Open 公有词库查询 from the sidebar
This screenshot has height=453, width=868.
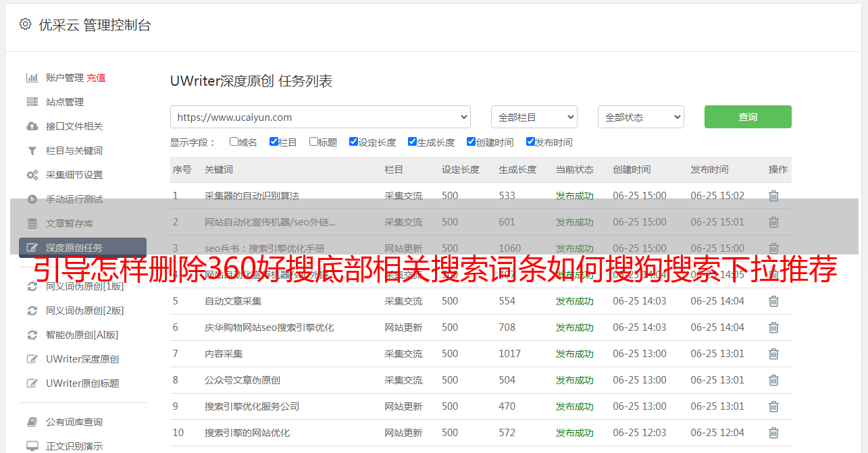74,422
